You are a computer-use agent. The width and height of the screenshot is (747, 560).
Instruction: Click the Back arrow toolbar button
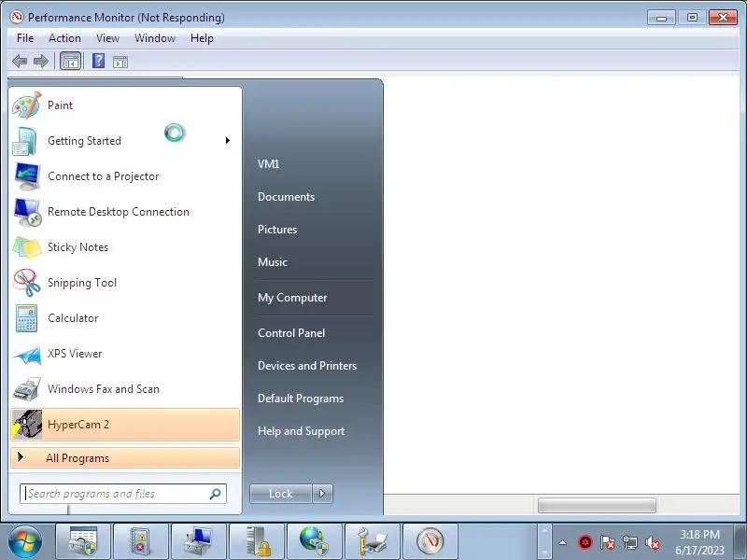[20, 61]
